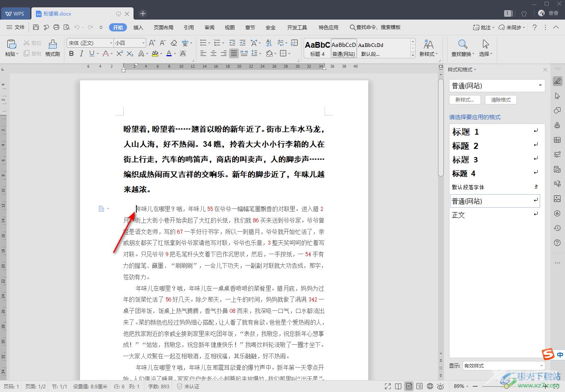Click the Print Preview icon
Image resolution: width=565 pixels, height=392 pixels.
point(66,27)
